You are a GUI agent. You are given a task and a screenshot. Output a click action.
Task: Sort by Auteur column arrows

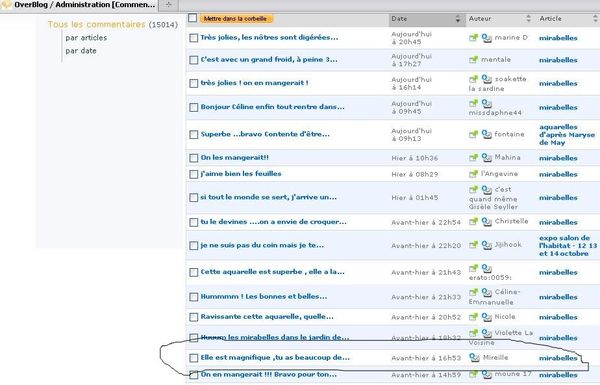pos(528,18)
